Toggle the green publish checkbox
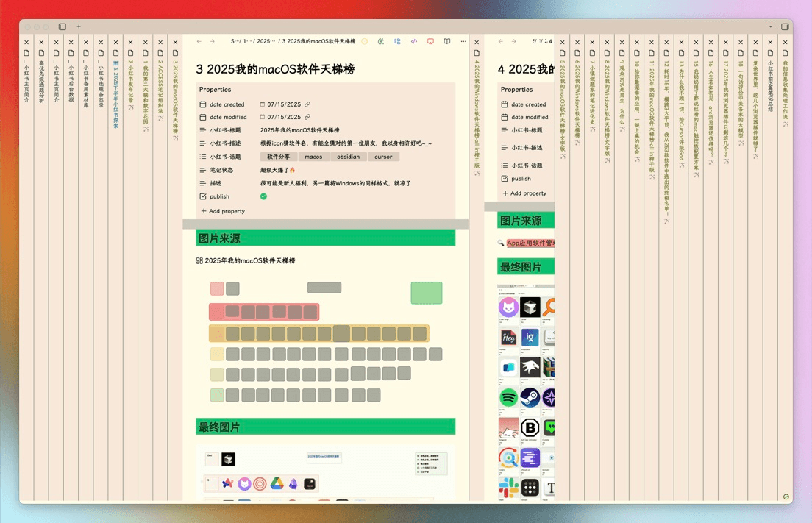This screenshot has height=523, width=812. click(263, 196)
